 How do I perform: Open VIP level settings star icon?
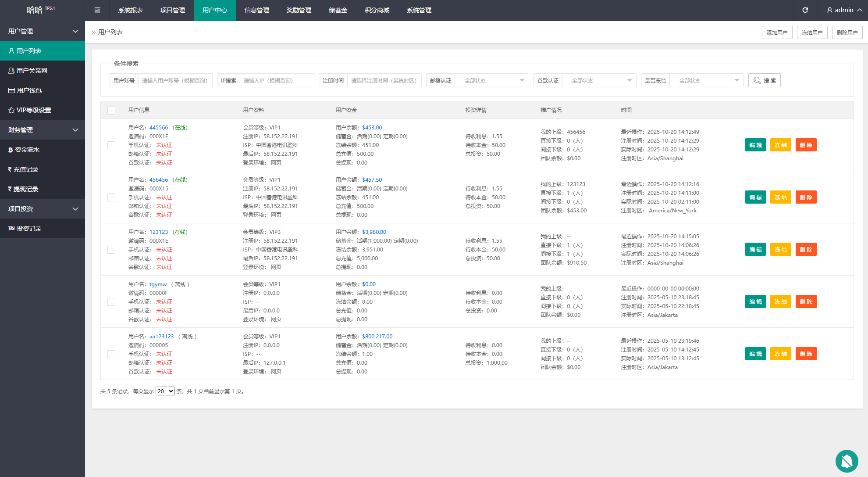tap(11, 110)
